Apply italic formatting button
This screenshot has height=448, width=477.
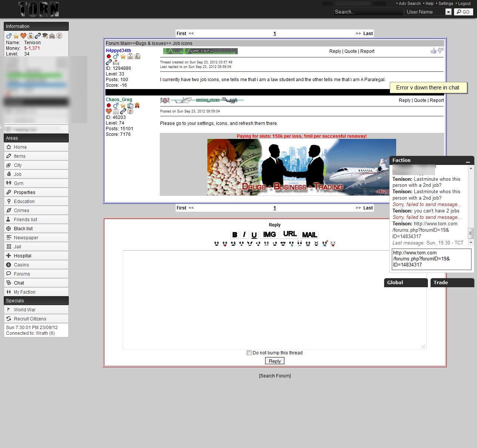[244, 235]
